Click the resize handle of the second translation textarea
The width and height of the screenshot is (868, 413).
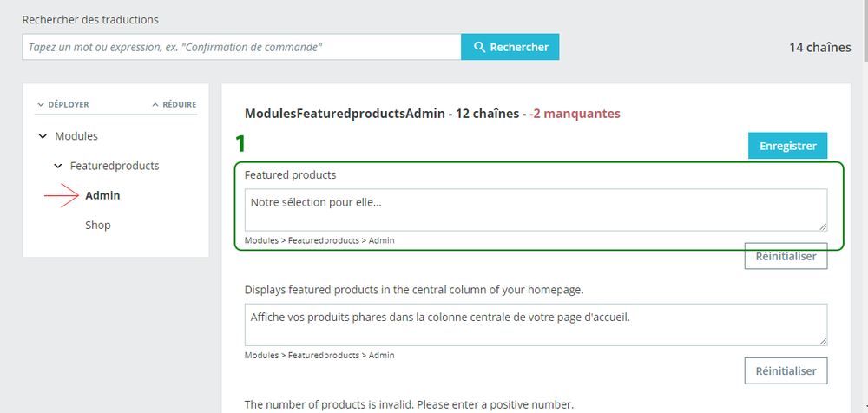coord(822,341)
